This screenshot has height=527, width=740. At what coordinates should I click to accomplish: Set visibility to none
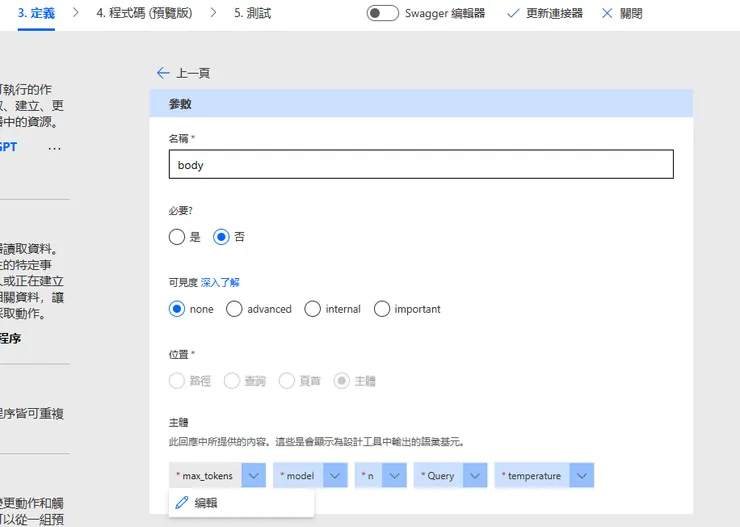[x=177, y=309]
